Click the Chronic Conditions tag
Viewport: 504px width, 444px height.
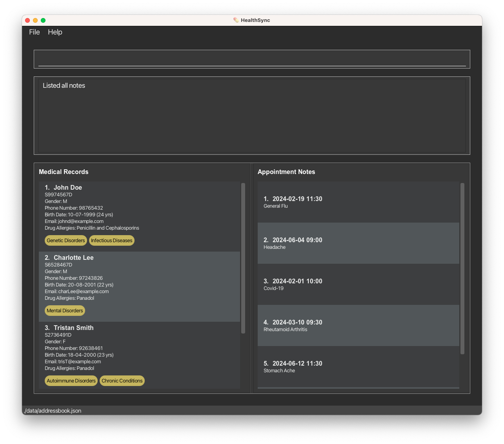click(x=122, y=381)
